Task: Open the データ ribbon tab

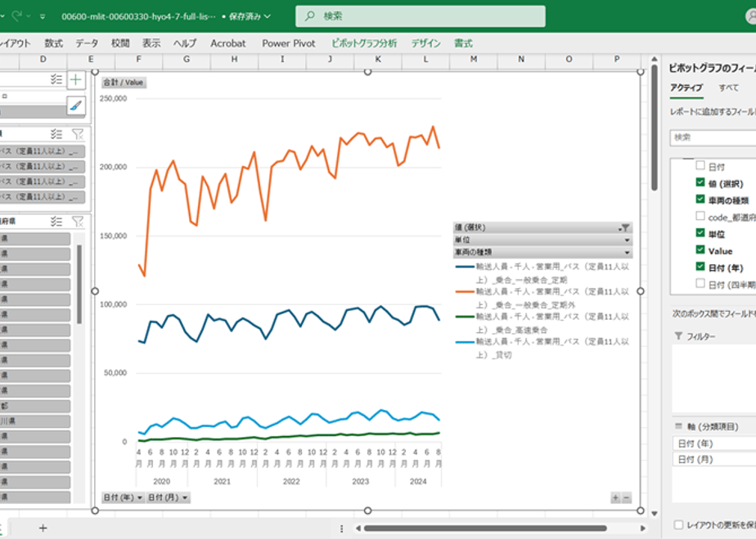Action: [x=87, y=43]
